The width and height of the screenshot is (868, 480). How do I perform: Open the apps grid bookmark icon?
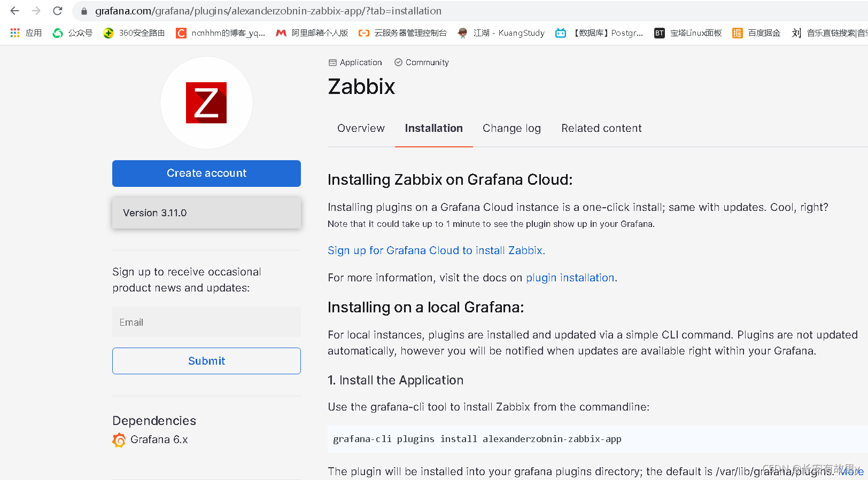tap(15, 33)
